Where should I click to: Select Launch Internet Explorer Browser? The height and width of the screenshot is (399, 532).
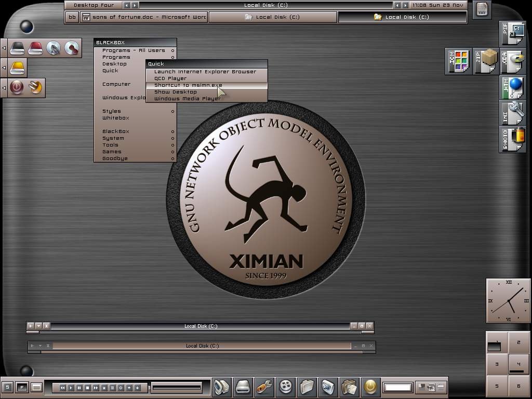point(207,72)
